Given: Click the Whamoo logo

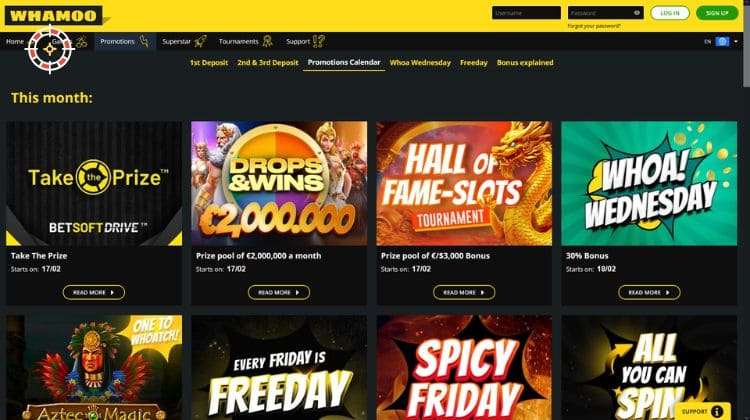Looking at the screenshot, I should click(54, 15).
